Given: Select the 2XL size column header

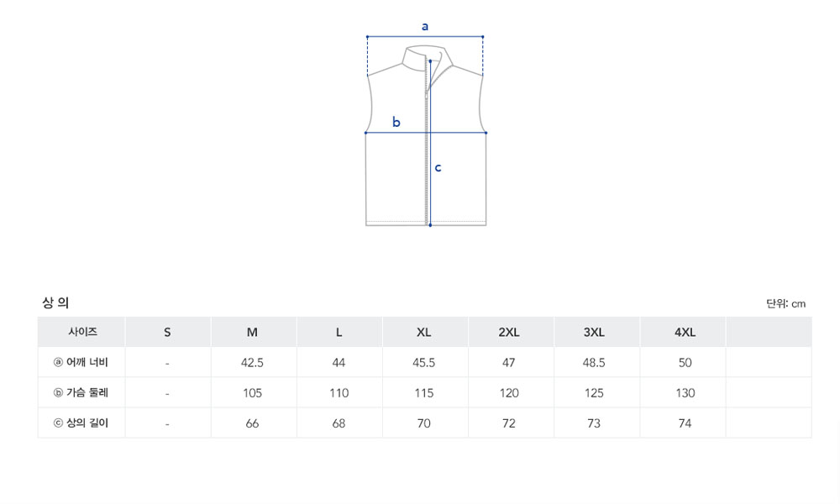Looking at the screenshot, I should (509, 332).
